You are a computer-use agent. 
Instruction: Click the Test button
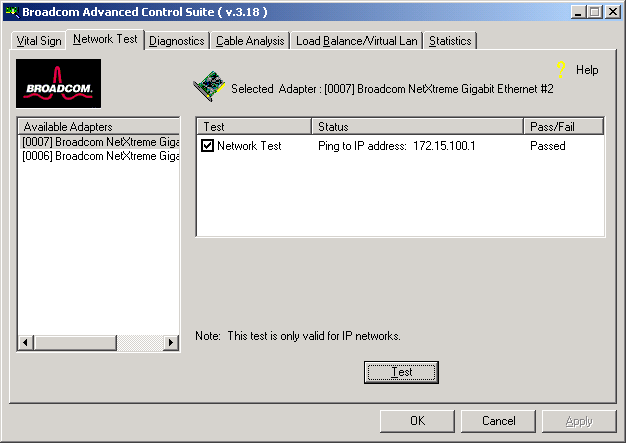pyautogui.click(x=401, y=372)
